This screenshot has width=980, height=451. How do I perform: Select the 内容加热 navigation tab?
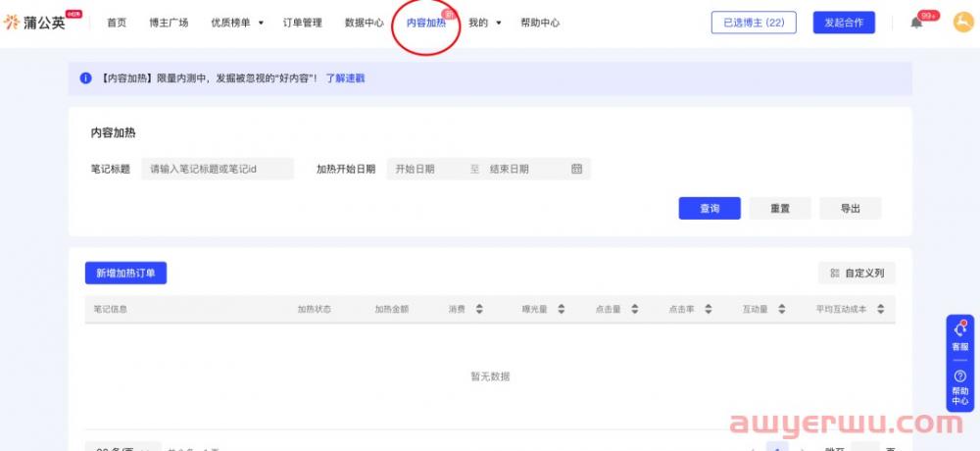[426, 23]
